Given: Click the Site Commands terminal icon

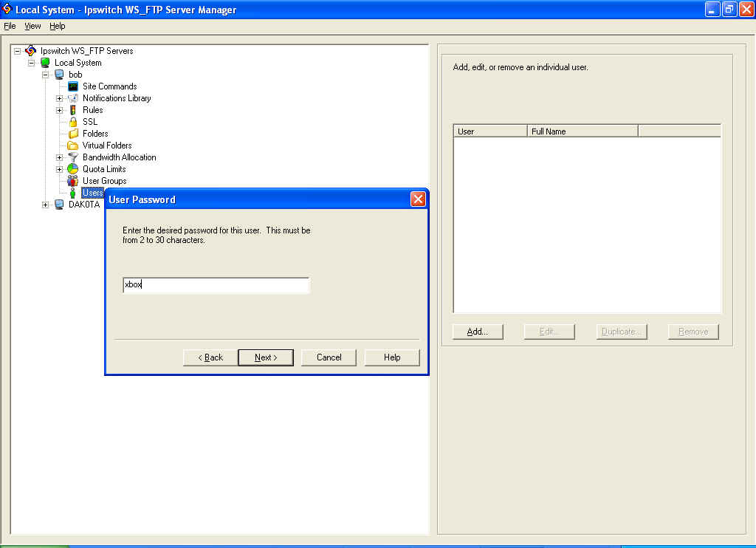Looking at the screenshot, I should [x=73, y=86].
